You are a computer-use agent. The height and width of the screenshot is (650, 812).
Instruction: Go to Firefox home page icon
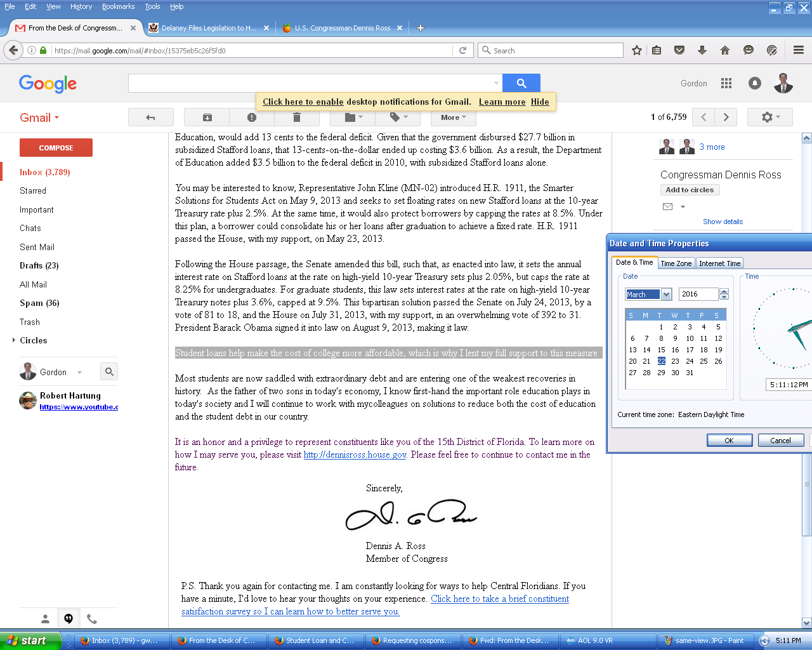click(725, 50)
